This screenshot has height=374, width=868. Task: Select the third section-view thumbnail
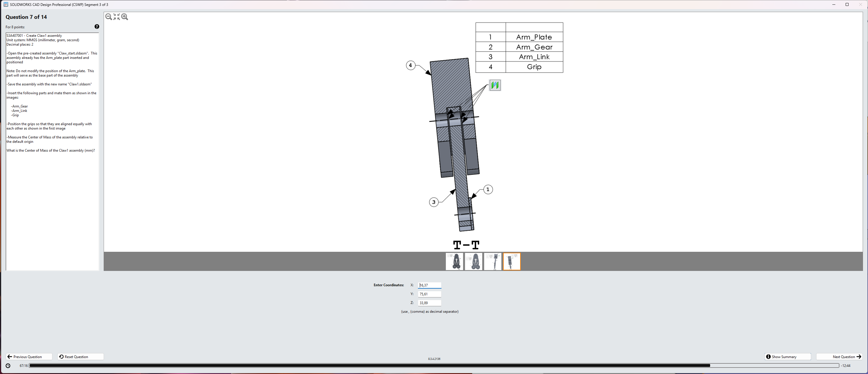click(x=493, y=262)
